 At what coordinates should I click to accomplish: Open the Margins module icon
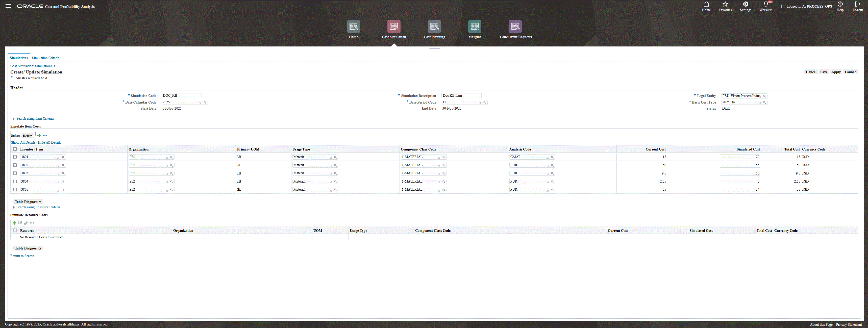475,27
